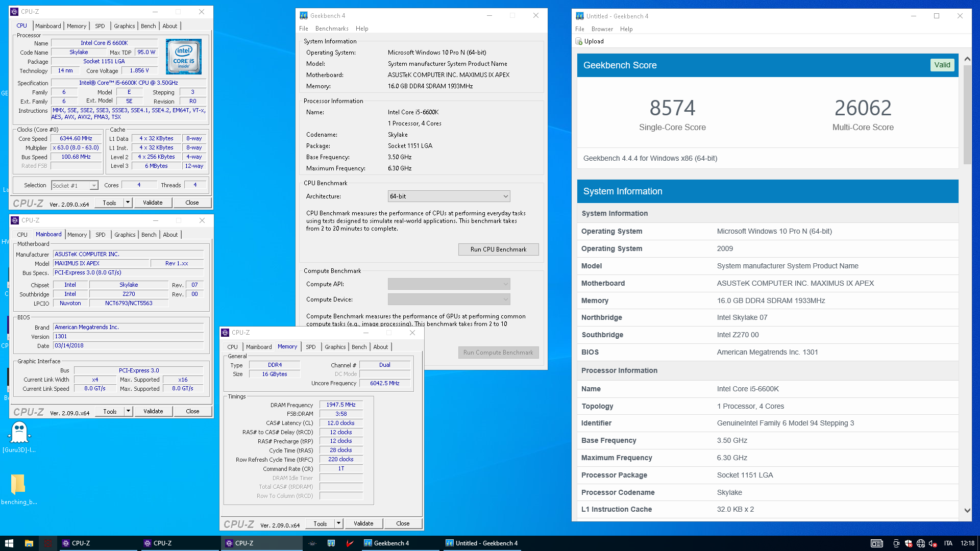Click the ITA language indicator
Screen dimensions: 980x551
click(948, 543)
